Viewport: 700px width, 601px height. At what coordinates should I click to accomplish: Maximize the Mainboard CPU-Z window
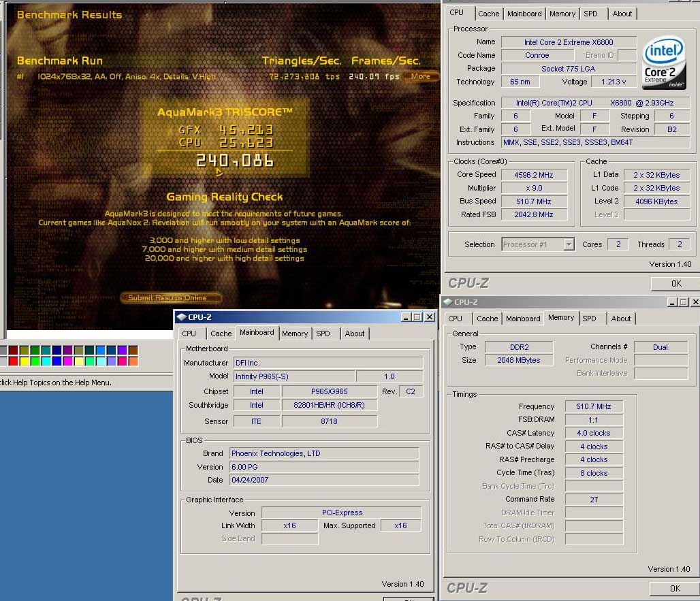(417, 316)
